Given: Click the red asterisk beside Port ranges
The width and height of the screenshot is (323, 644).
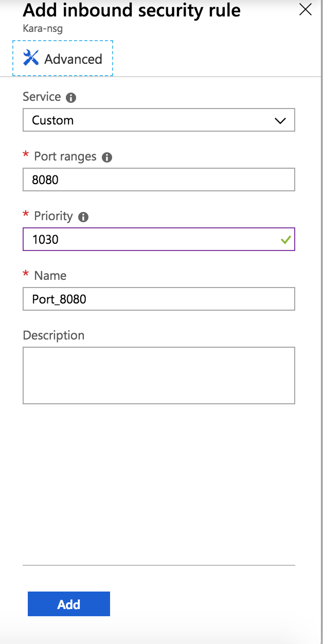Looking at the screenshot, I should pos(25,156).
